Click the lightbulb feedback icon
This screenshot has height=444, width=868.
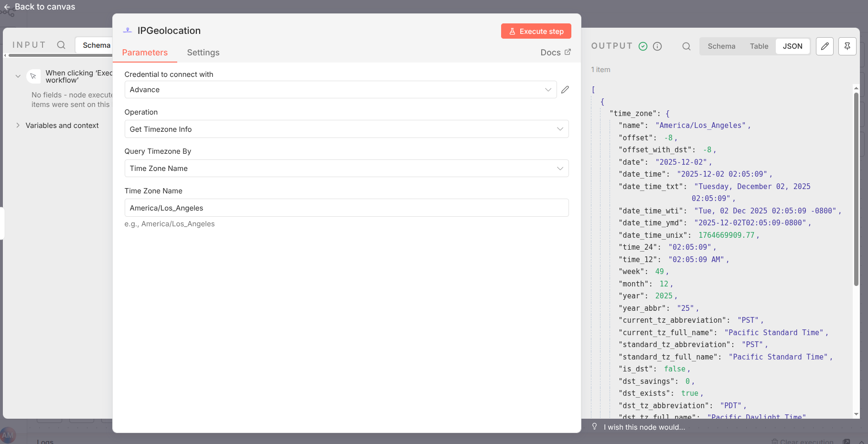coord(594,426)
